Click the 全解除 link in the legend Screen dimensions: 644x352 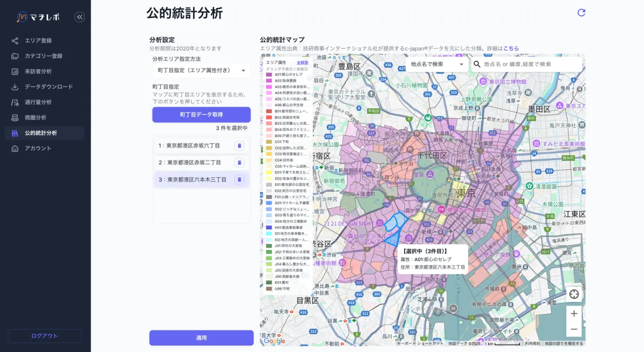[302, 63]
